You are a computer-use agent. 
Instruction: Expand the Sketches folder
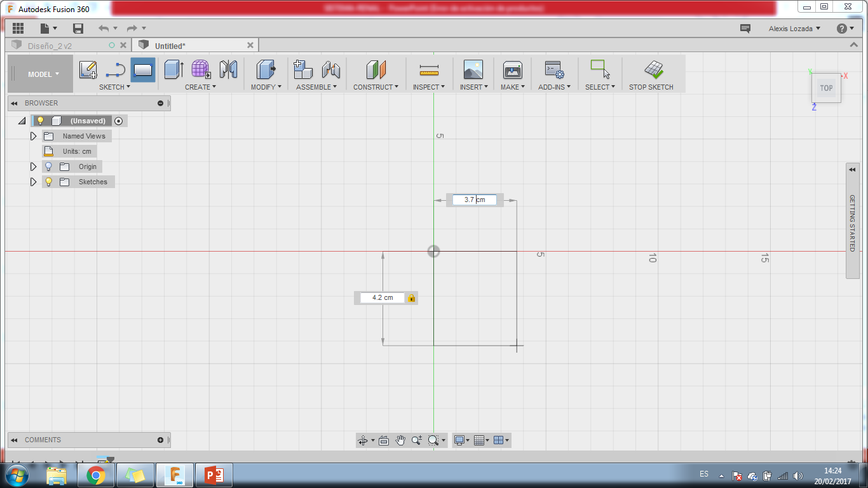(x=34, y=182)
